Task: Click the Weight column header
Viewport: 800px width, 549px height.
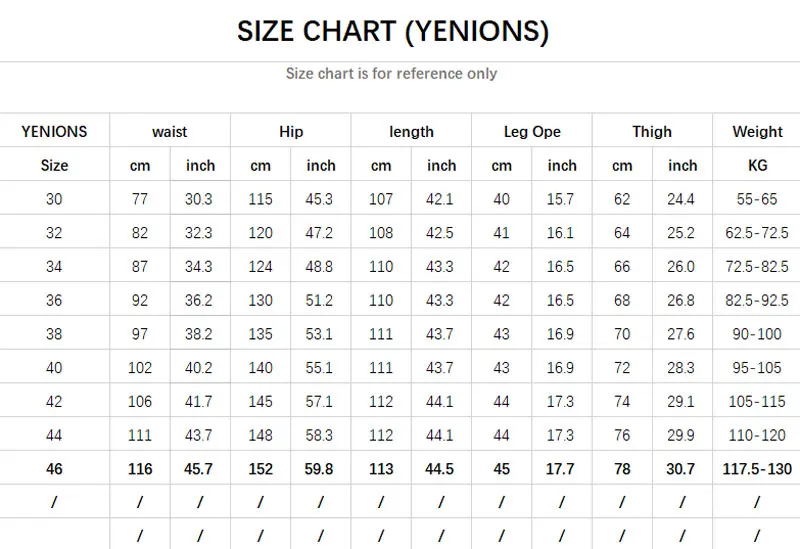Action: coord(757,132)
